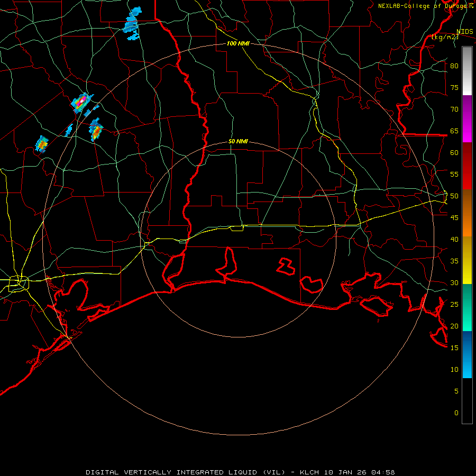This screenshot has width=476, height=476.
Task: Click the 45 value on the color scale
Action: 454,218
